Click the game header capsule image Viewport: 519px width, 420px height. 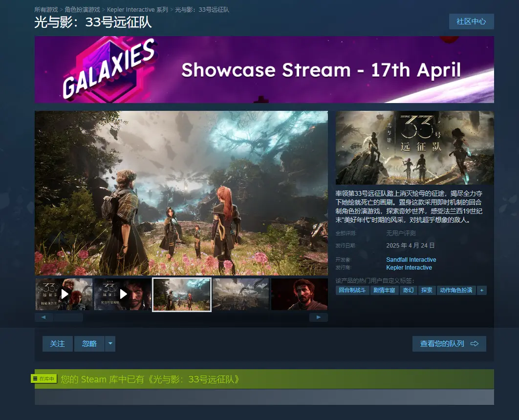pyautogui.click(x=415, y=147)
